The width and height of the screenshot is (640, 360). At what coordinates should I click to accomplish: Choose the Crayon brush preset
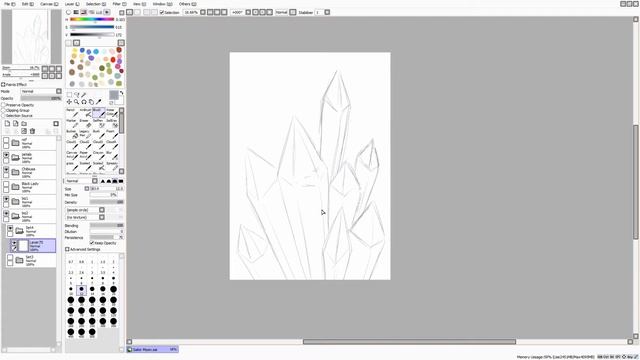99,155
